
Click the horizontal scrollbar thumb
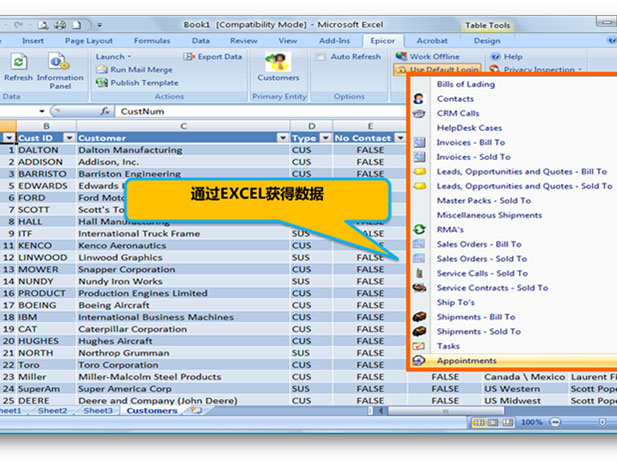[446, 411]
